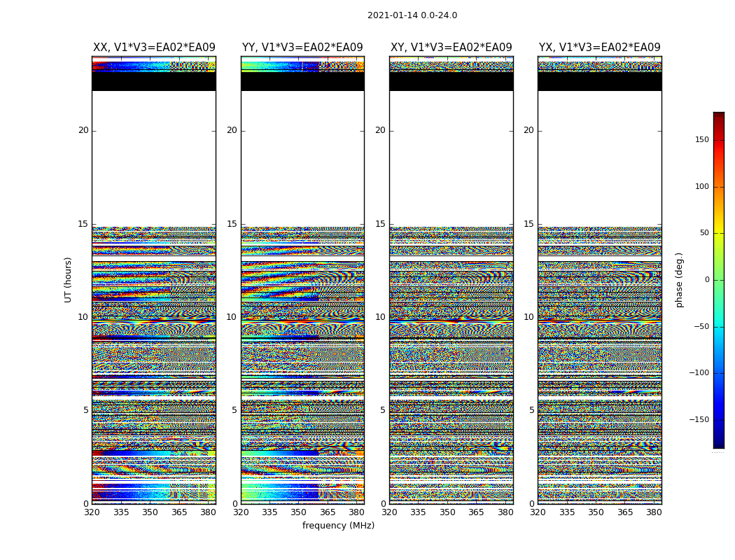Click the 15 hour tick left of the YX panel

528,224
